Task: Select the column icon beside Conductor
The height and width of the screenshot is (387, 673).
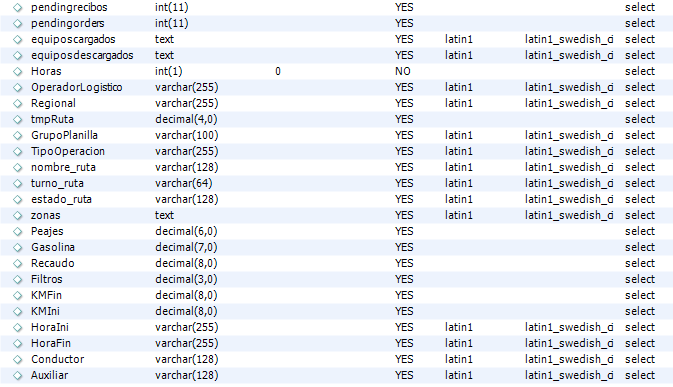Action: click(x=18, y=360)
